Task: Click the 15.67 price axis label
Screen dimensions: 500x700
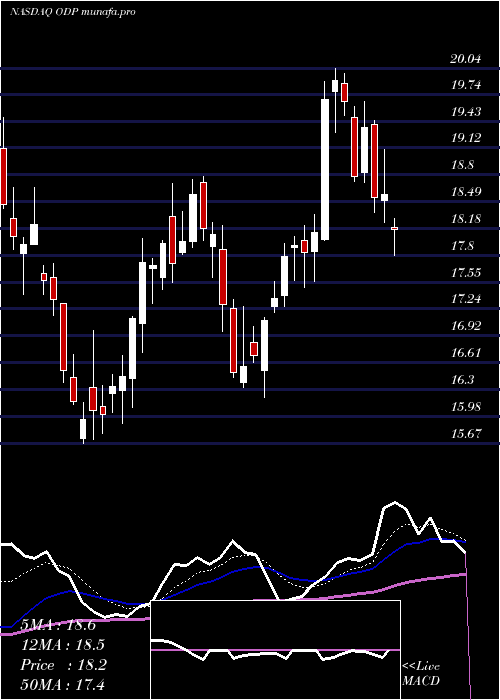Action: coord(466,433)
